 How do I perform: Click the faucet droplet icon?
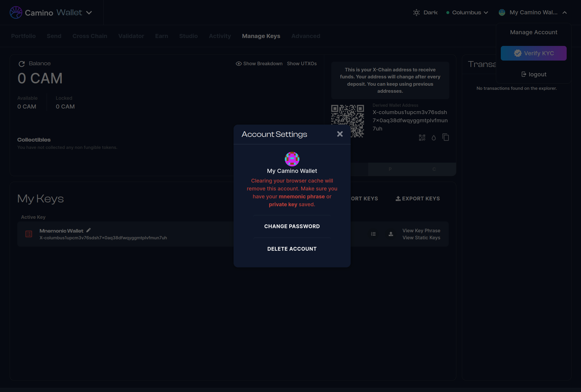click(434, 137)
